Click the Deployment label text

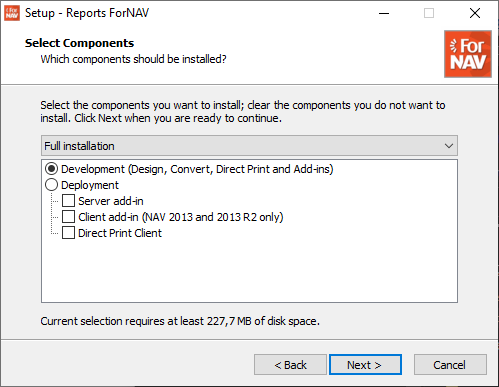tap(90, 185)
